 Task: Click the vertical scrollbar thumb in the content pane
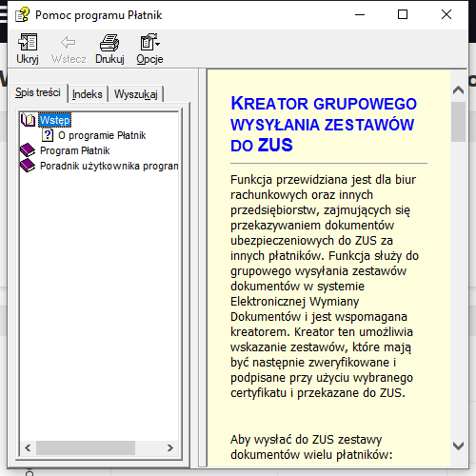458,122
